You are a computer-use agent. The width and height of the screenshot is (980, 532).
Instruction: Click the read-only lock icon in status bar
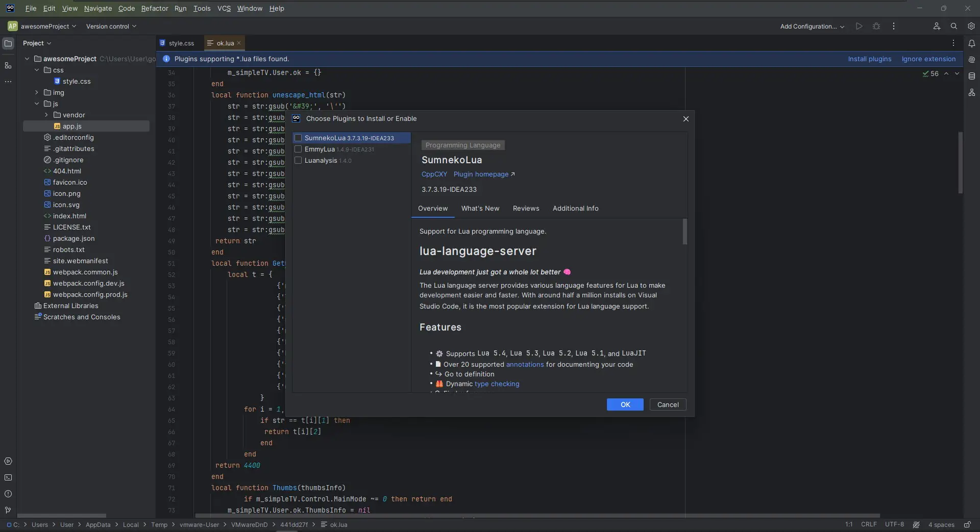tap(967, 524)
